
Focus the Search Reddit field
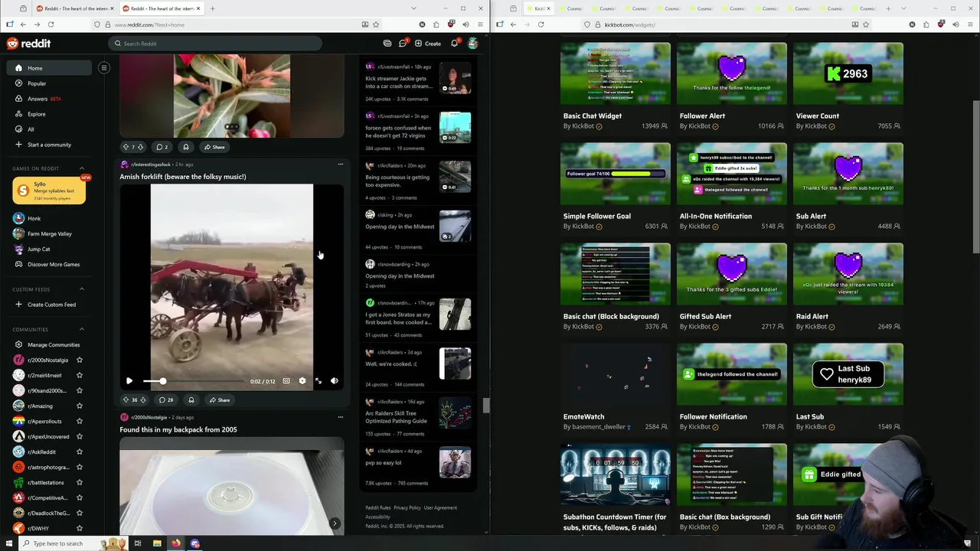(x=215, y=44)
